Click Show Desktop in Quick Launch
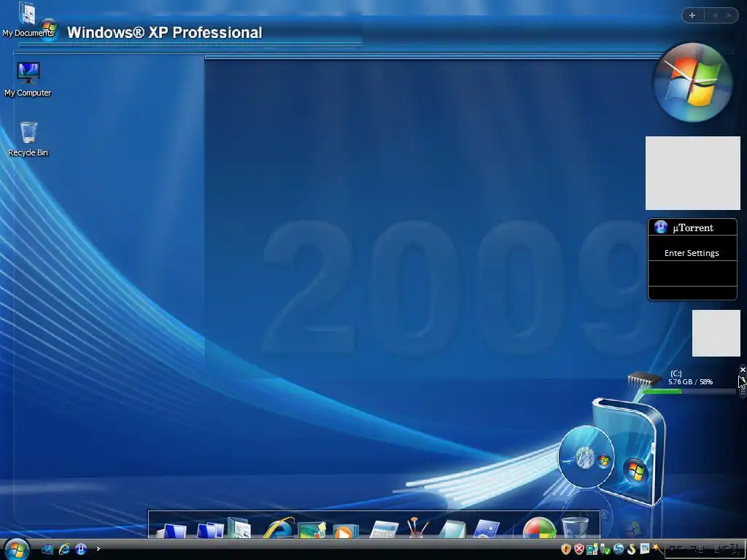 click(x=47, y=548)
